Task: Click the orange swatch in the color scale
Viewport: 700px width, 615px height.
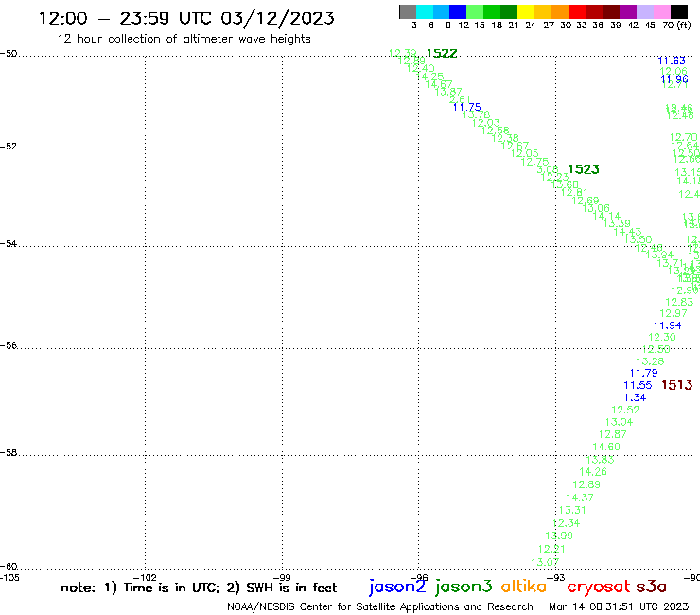Action: (560, 11)
